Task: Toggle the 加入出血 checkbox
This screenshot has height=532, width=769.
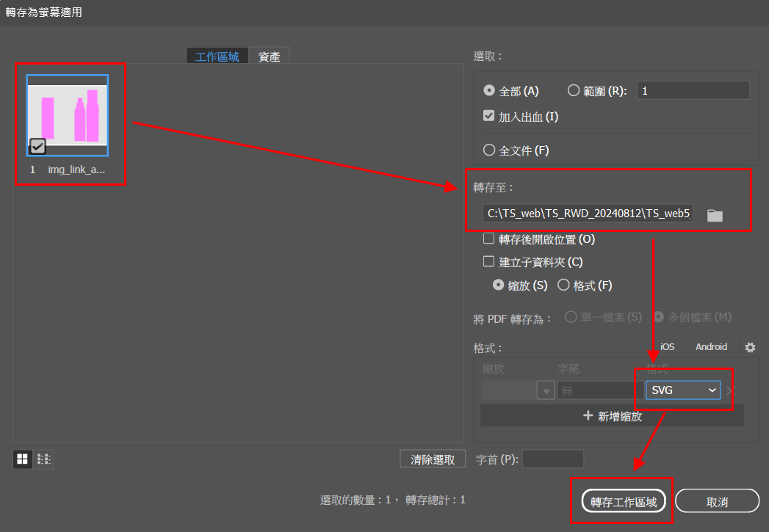Action: pos(489,116)
